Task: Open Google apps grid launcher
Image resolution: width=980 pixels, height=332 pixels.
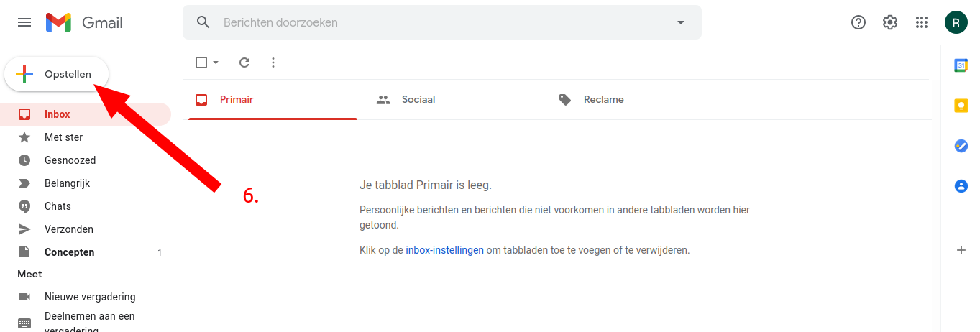Action: 922,22
